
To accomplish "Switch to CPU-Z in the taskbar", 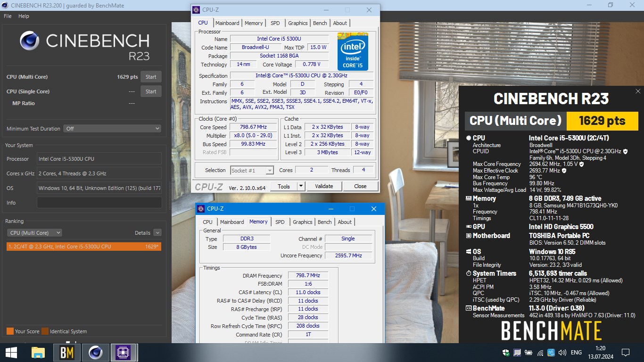I will (x=124, y=352).
